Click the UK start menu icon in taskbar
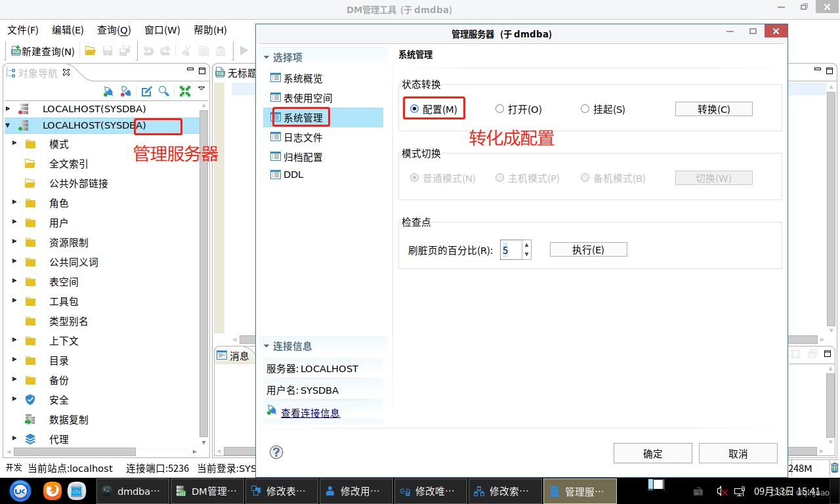This screenshot has width=840, height=504. [x=21, y=490]
